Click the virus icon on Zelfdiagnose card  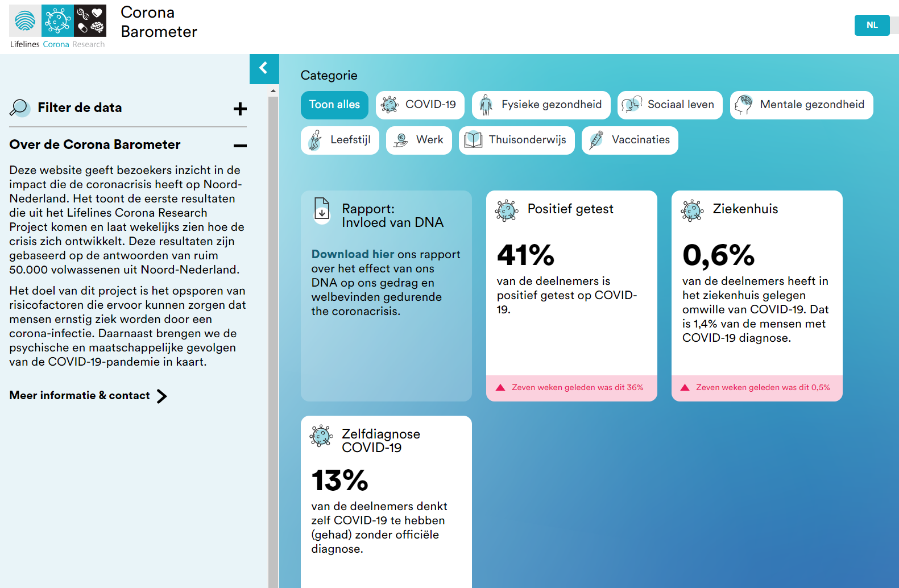click(x=321, y=436)
